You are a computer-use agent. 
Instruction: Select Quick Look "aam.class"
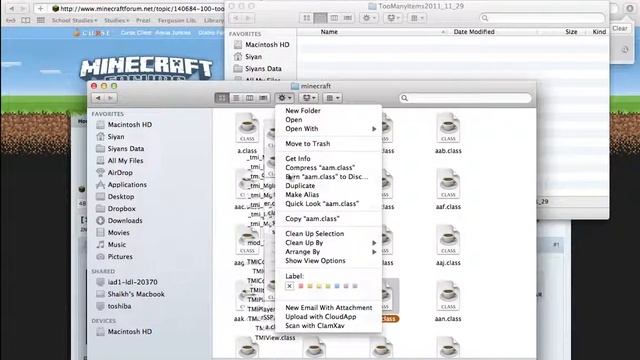322,204
